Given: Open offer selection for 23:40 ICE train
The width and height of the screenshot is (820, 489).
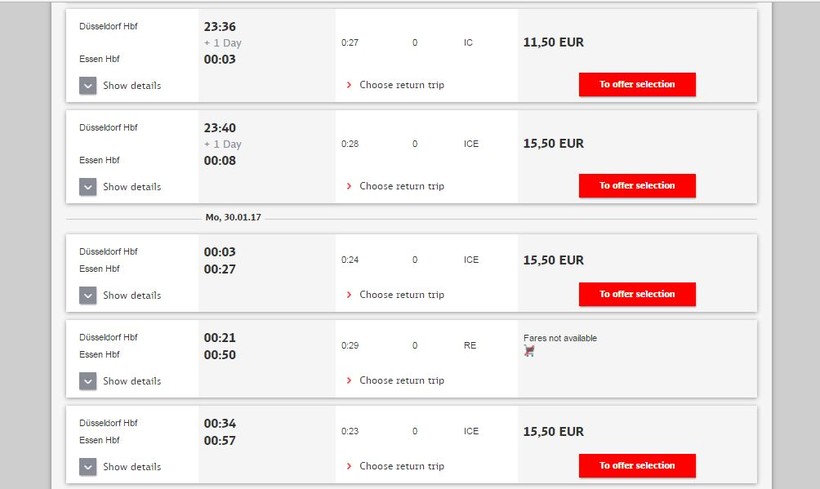Looking at the screenshot, I should pyautogui.click(x=637, y=186).
